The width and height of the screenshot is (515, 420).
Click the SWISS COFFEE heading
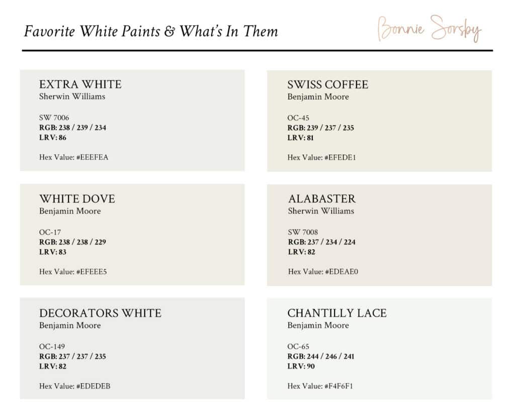tap(328, 84)
